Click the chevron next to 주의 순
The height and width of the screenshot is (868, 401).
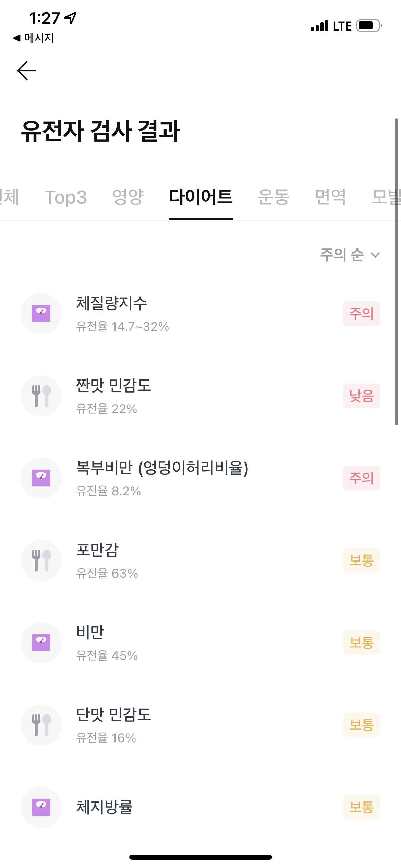(376, 255)
